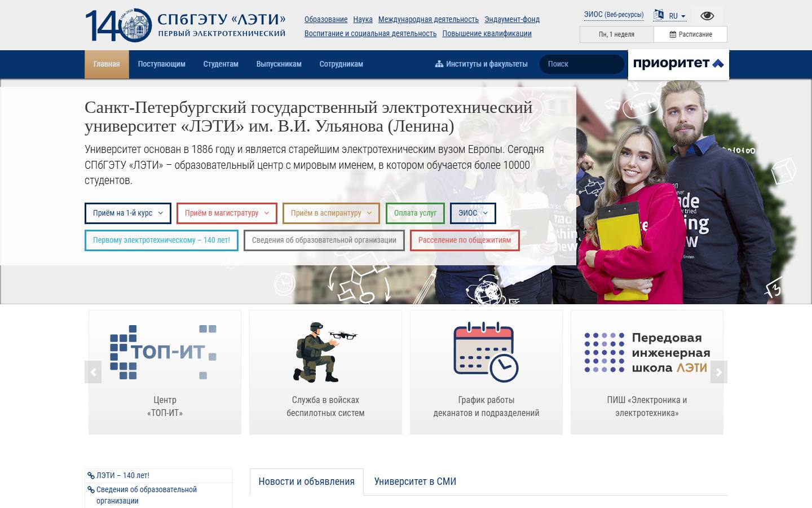Open Сведения об образовательной организации button
The height and width of the screenshot is (508, 812).
(x=324, y=240)
